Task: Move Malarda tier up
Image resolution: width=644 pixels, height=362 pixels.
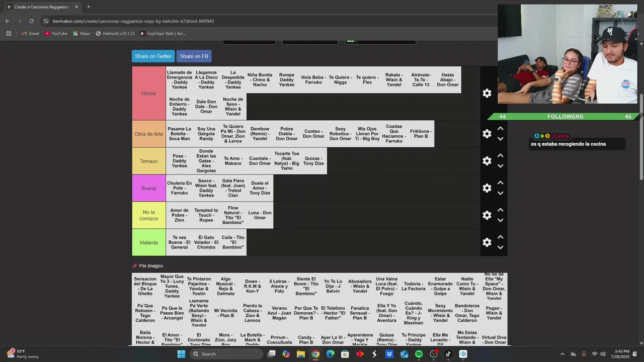Action: click(500, 237)
